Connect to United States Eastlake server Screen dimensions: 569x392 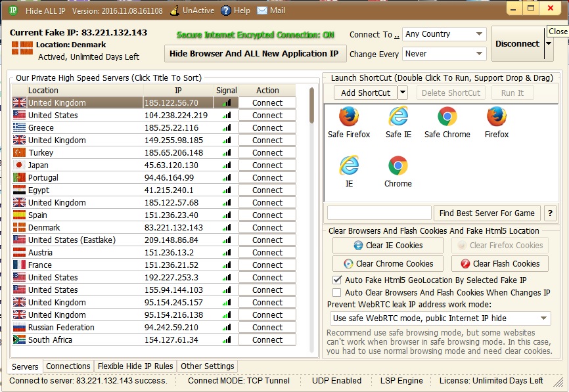coord(267,240)
